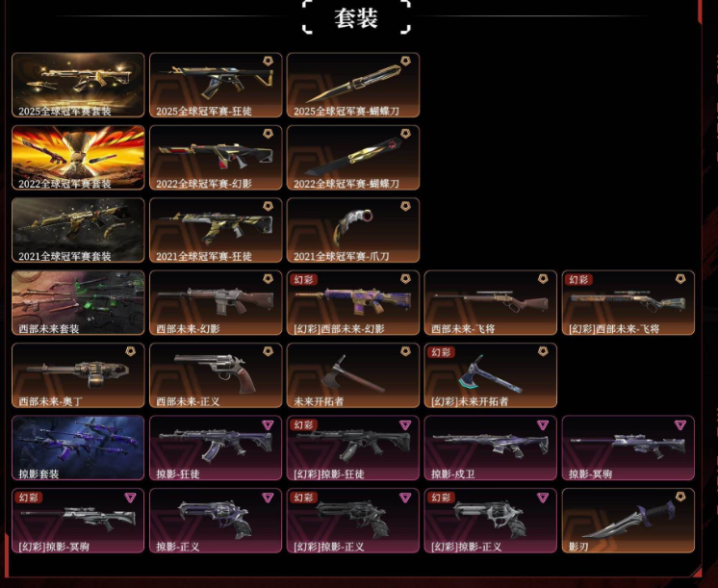Click the tier icon on 2021全球冠军赛-爪刀
Image resolution: width=718 pixels, height=588 pixels.
click(x=405, y=206)
